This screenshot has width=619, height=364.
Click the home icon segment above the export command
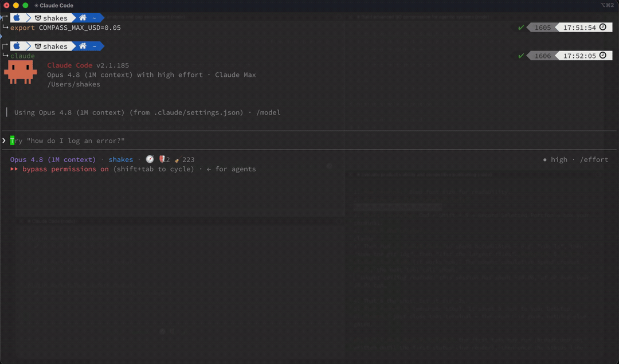83,18
